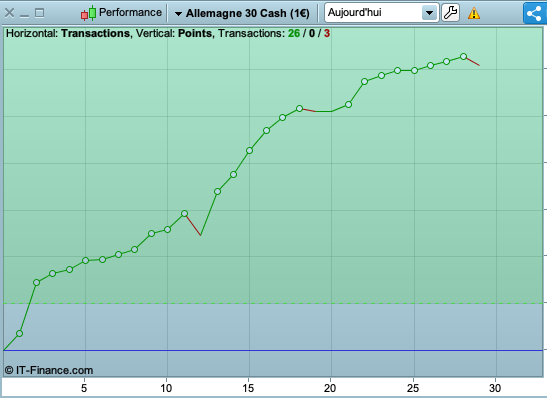
Task: Click the green winning transactions count 26
Action: [x=294, y=33]
